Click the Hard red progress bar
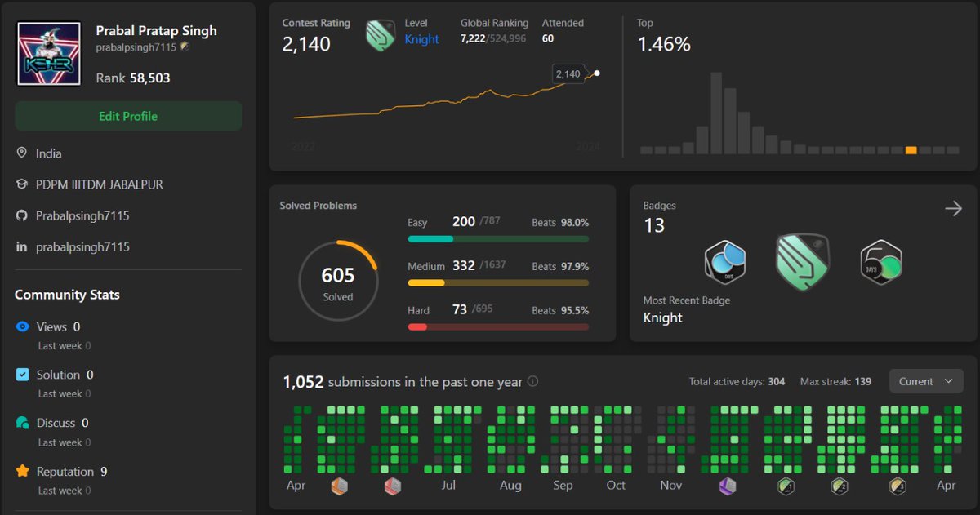 click(x=498, y=327)
